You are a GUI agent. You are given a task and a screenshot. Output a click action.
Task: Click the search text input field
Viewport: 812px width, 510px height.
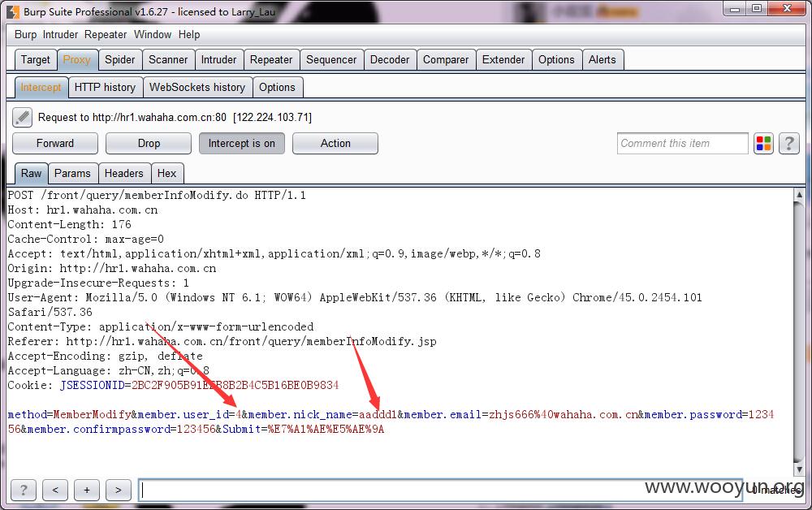click(440, 490)
